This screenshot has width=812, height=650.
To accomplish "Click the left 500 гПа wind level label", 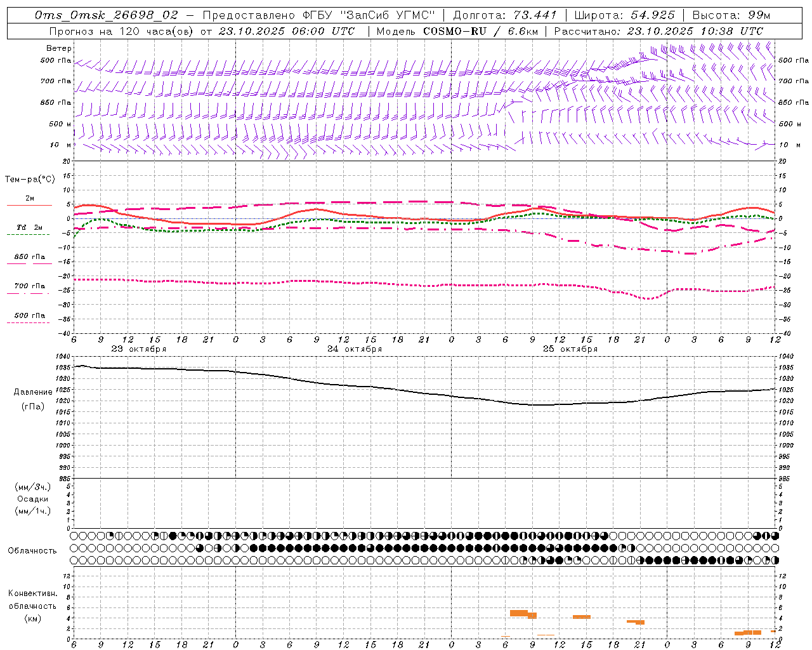I will [x=56, y=61].
